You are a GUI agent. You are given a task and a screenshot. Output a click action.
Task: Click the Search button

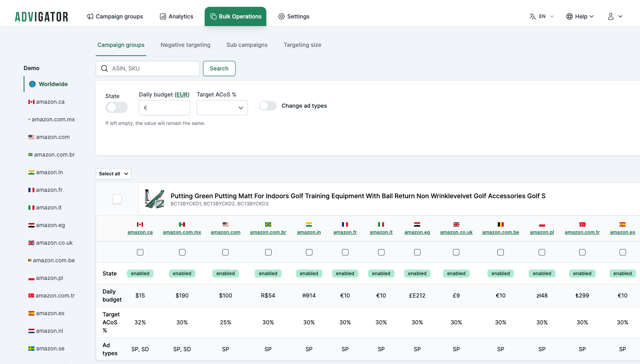click(219, 68)
